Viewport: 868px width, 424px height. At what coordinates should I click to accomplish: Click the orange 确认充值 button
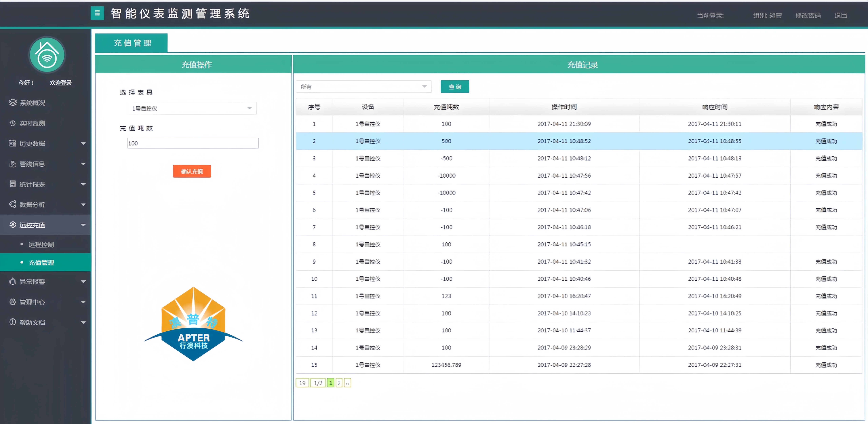192,171
